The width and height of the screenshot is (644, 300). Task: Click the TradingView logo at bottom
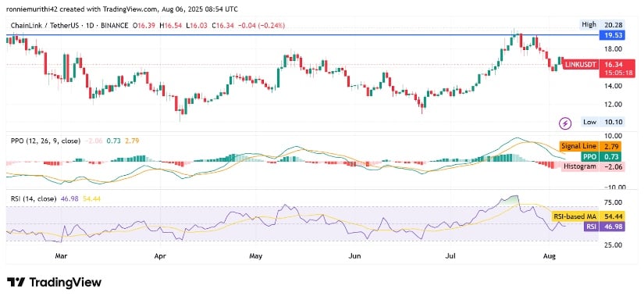[54, 282]
